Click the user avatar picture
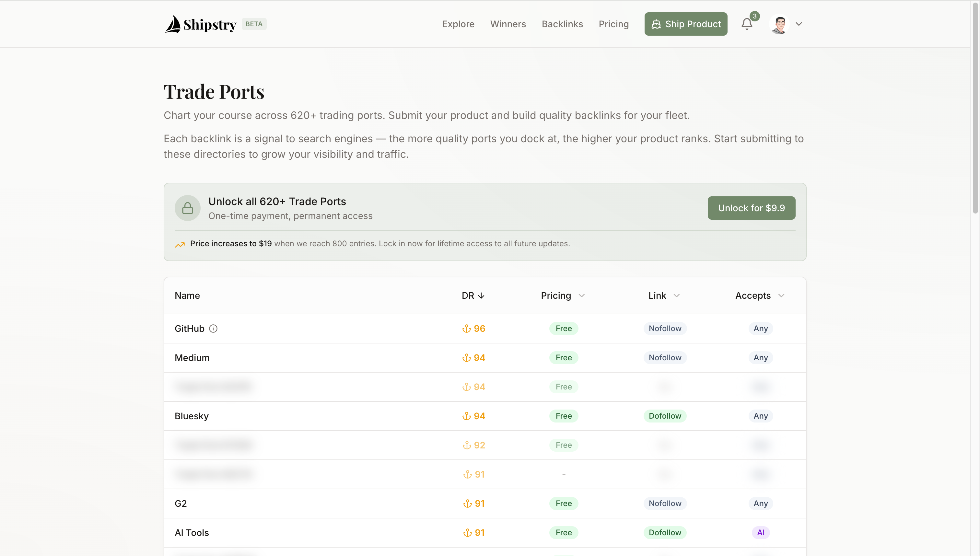 pos(779,24)
